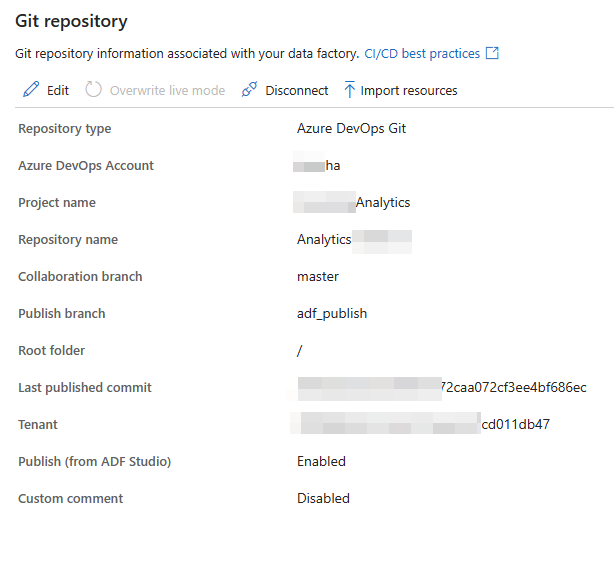Click the Enabled publish status value
The height and width of the screenshot is (572, 614).
(321, 462)
